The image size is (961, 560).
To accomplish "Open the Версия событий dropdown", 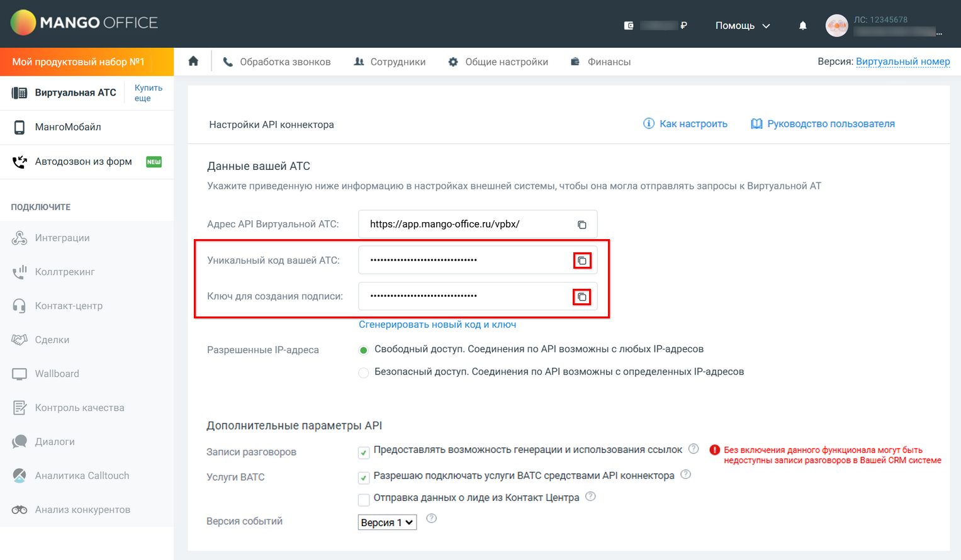I will click(x=386, y=522).
